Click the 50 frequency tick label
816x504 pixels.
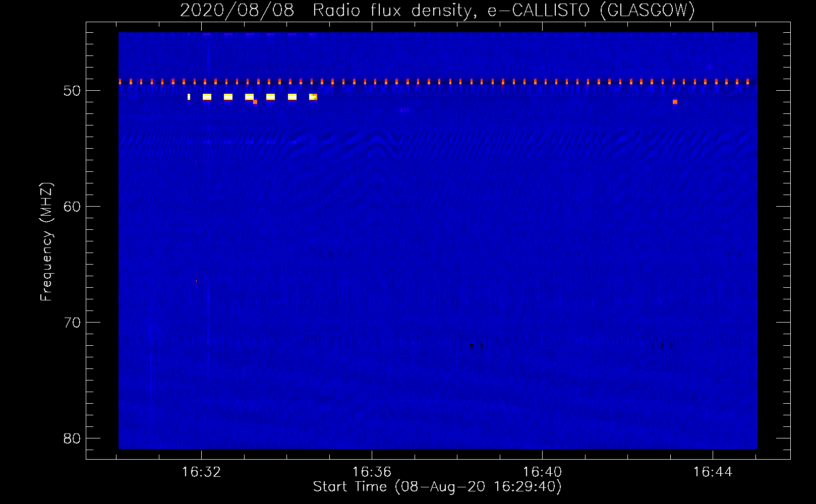[72, 91]
